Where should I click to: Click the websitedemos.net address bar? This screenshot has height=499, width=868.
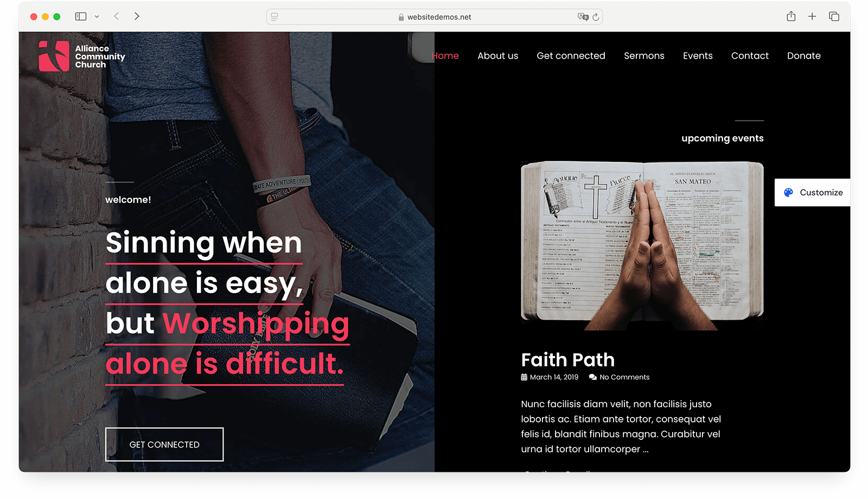click(x=435, y=17)
